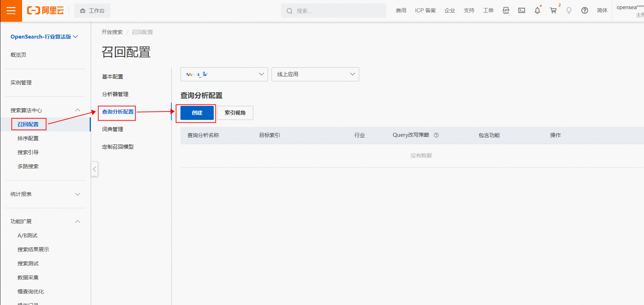The height and width of the screenshot is (305, 644).
Task: Open the 费用 menu
Action: click(401, 11)
